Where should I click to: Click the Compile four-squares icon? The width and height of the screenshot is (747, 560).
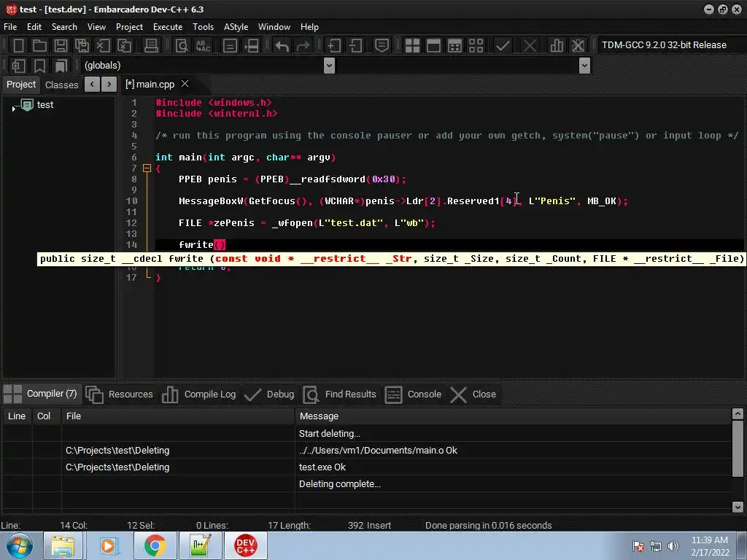412,46
